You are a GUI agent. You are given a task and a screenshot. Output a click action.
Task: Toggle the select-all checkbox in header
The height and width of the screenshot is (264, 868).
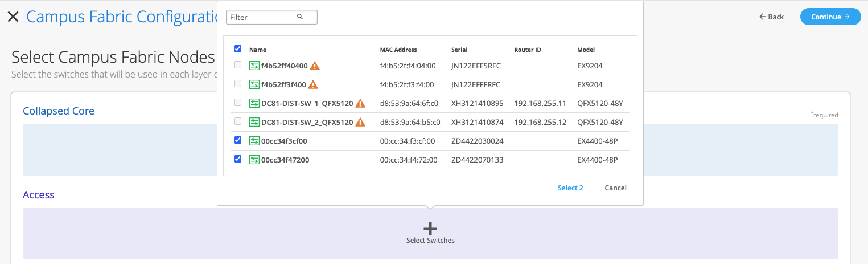(238, 49)
